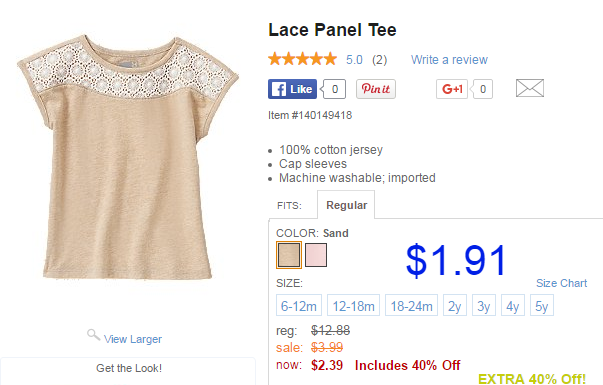Click the five-star rating icons
The width and height of the screenshot is (603, 385).
[302, 59]
